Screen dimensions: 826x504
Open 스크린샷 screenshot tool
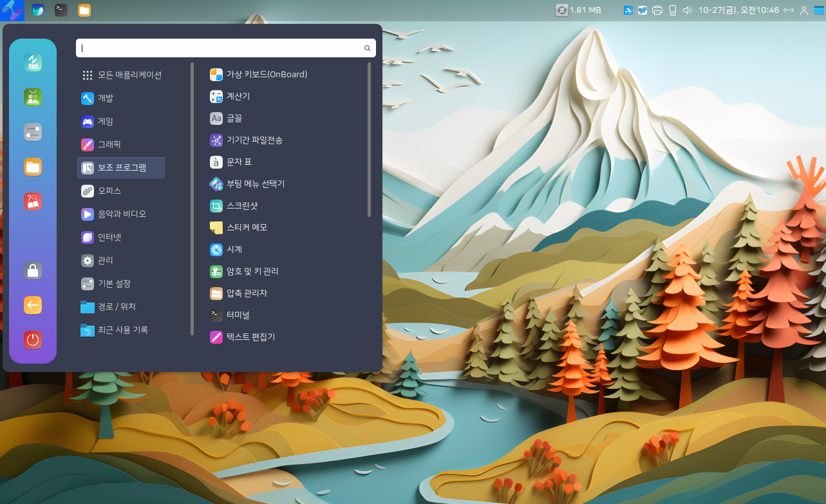241,206
